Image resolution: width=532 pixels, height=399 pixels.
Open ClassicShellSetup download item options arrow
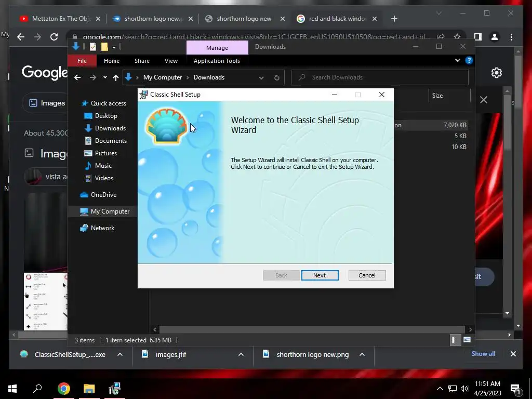120,354
